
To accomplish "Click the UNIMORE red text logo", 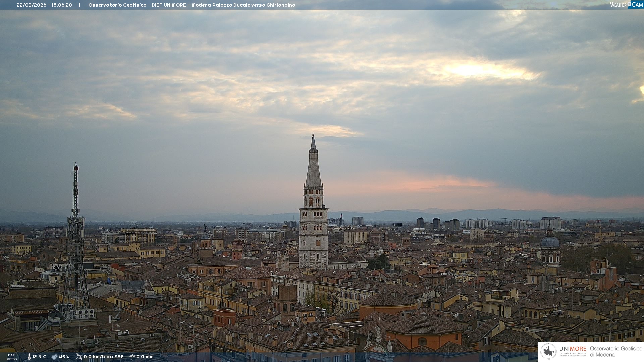I will (573, 349).
